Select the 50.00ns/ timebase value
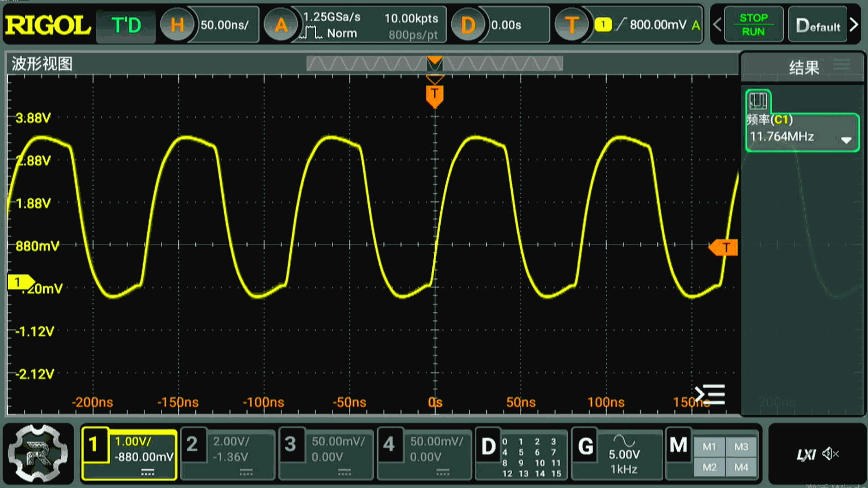868x488 pixels. pyautogui.click(x=225, y=25)
